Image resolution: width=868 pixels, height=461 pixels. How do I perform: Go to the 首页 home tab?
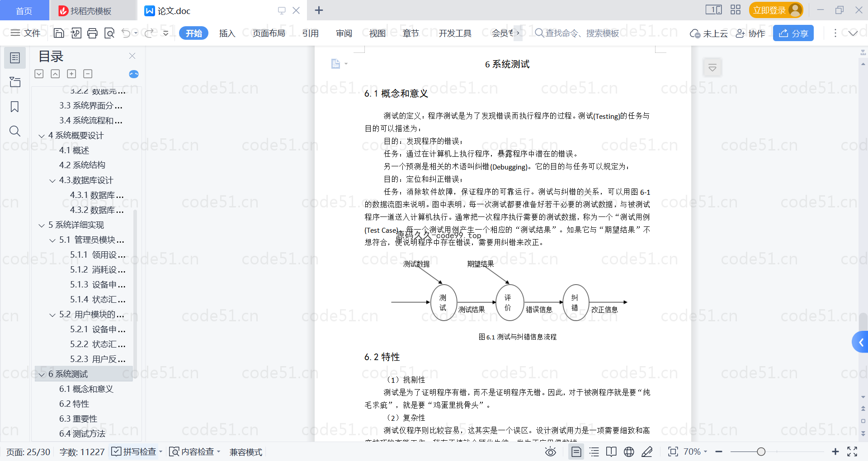point(24,10)
